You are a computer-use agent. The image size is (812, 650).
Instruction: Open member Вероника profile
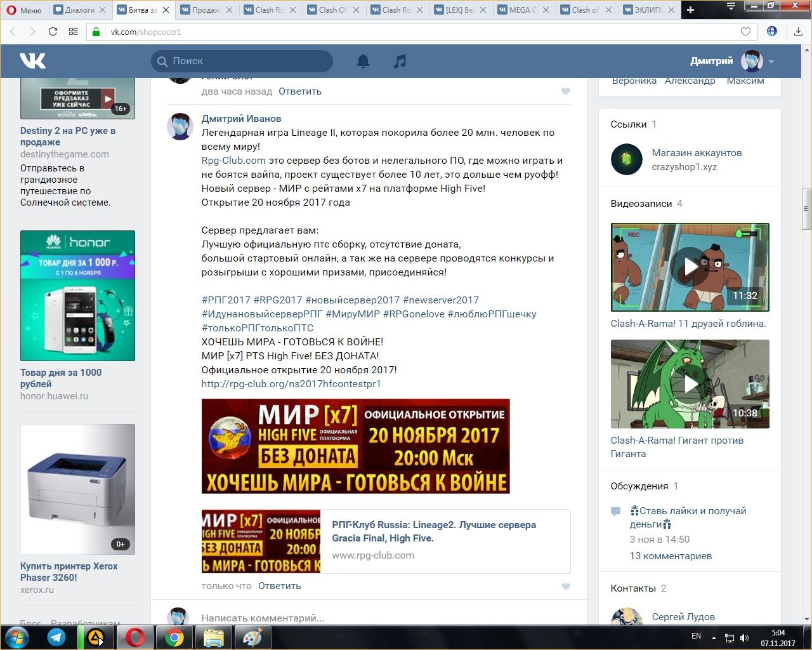(634, 81)
